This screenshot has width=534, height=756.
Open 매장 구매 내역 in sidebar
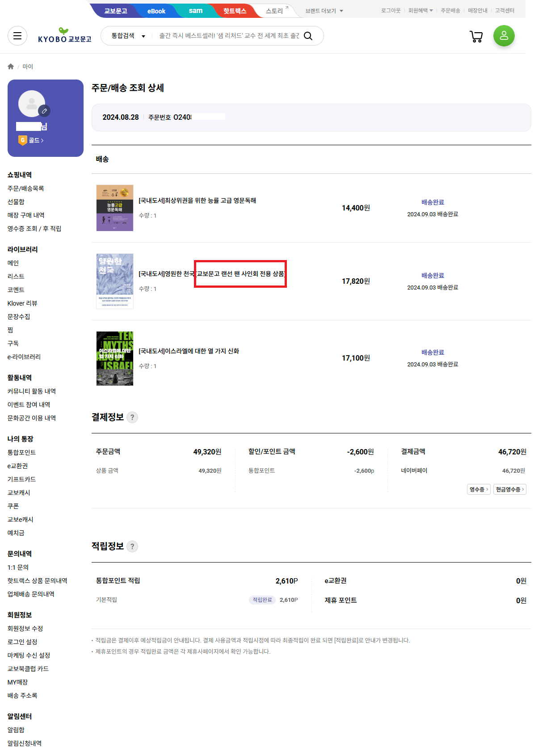pyautogui.click(x=26, y=215)
